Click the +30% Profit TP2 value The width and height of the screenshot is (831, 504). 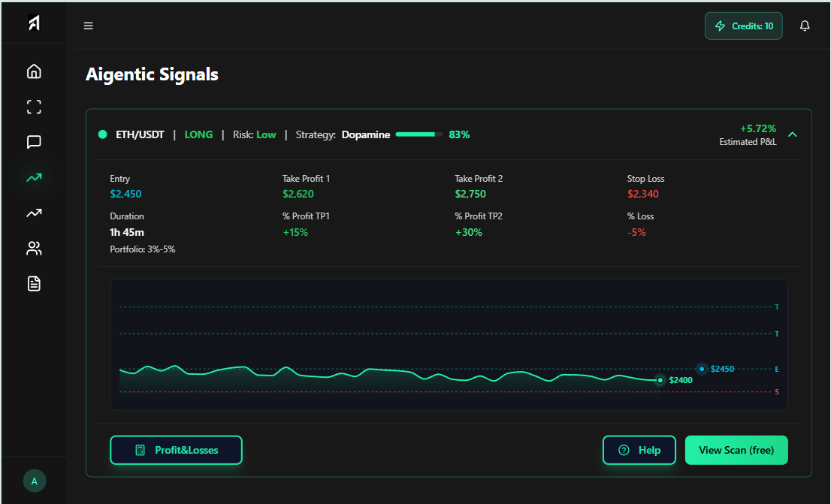(x=469, y=232)
